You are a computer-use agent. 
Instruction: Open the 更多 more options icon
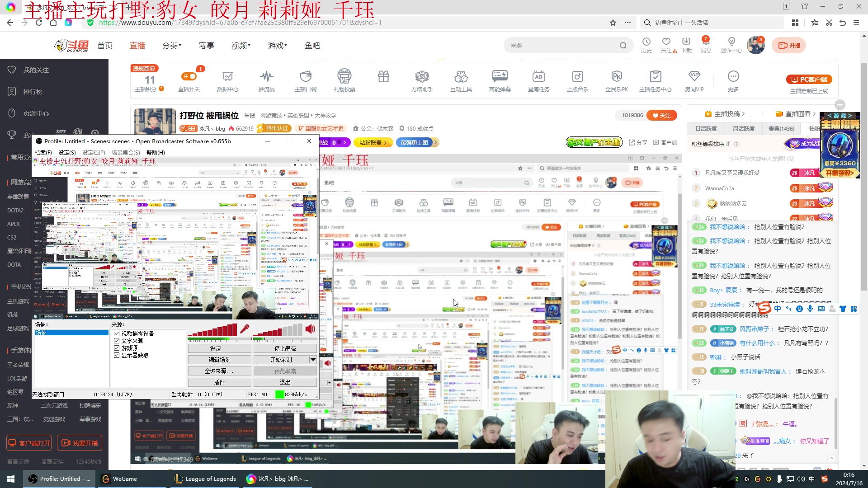click(733, 80)
